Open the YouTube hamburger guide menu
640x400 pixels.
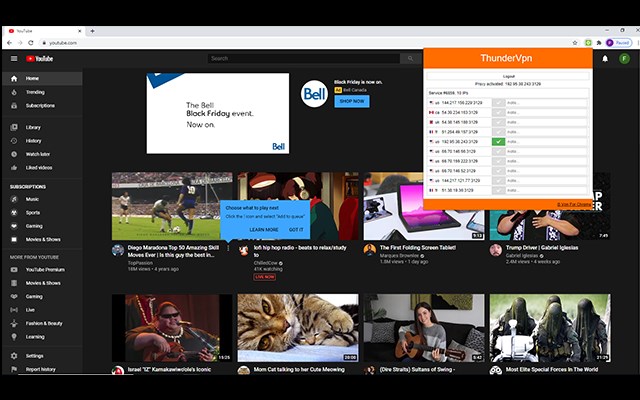point(14,58)
